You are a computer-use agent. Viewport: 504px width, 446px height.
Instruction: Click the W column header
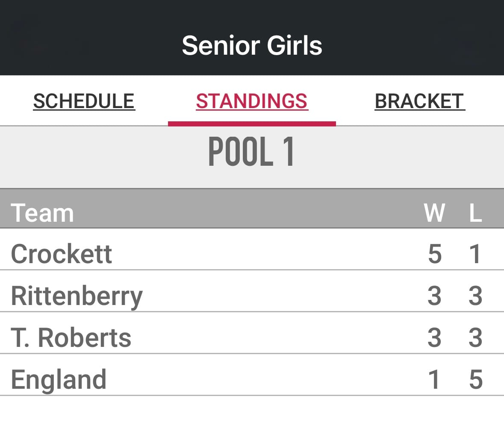(x=434, y=213)
